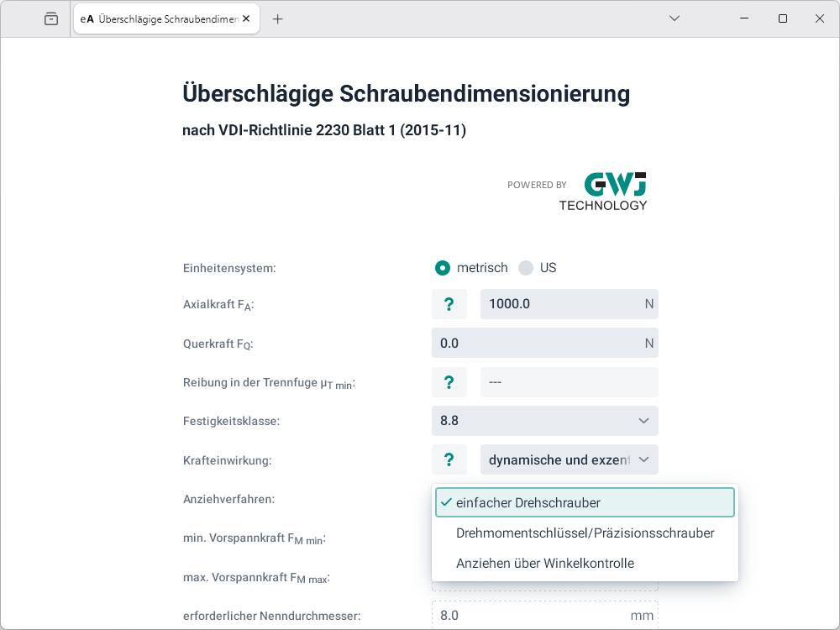Open the tab list chevron
This screenshot has height=630, width=840.
(x=674, y=18)
